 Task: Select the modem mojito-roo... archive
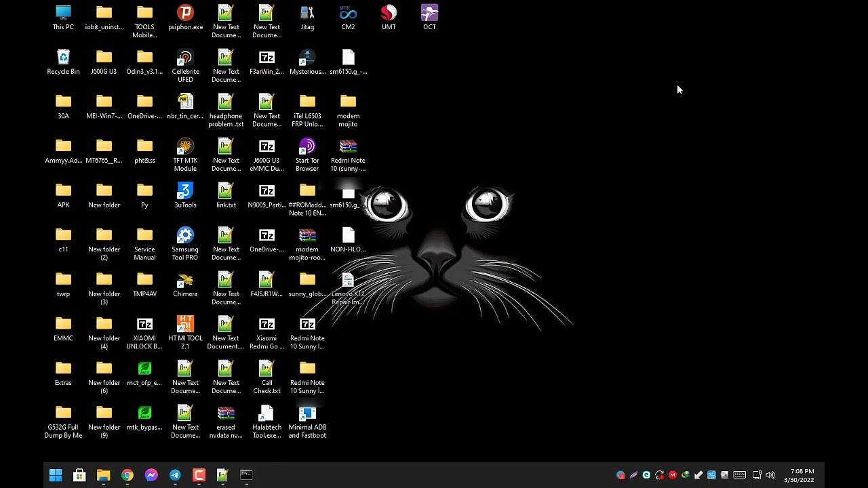point(307,244)
